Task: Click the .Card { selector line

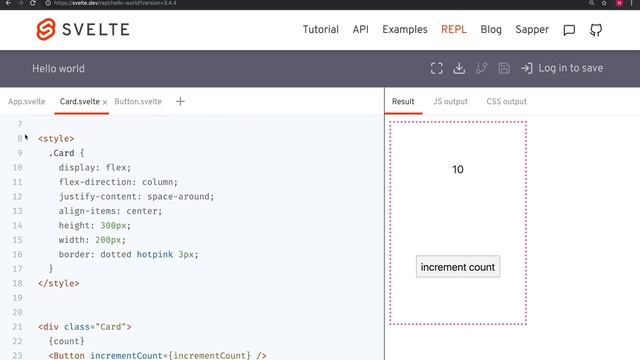Action: pyautogui.click(x=66, y=153)
